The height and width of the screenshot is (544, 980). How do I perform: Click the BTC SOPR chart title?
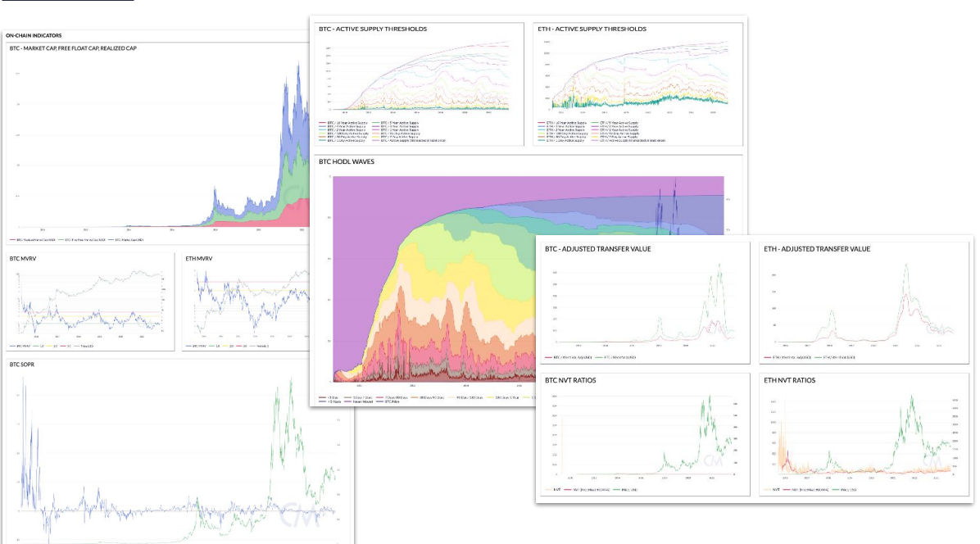[22, 365]
